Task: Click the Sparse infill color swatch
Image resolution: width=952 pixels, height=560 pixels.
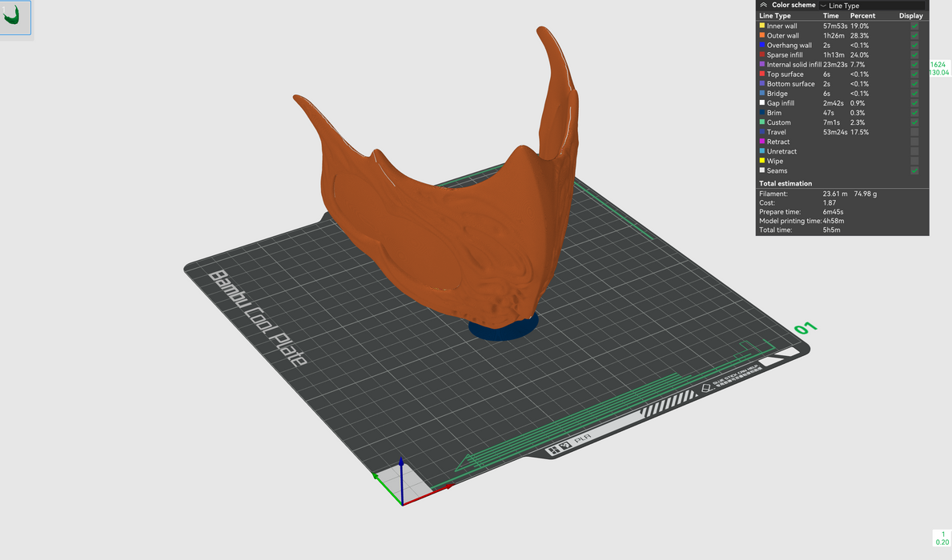Action: click(762, 55)
